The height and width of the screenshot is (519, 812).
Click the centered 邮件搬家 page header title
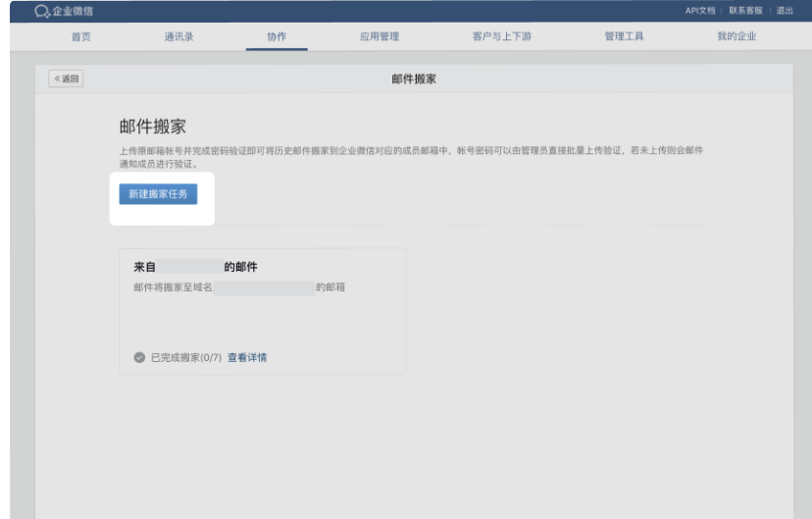coord(413,79)
